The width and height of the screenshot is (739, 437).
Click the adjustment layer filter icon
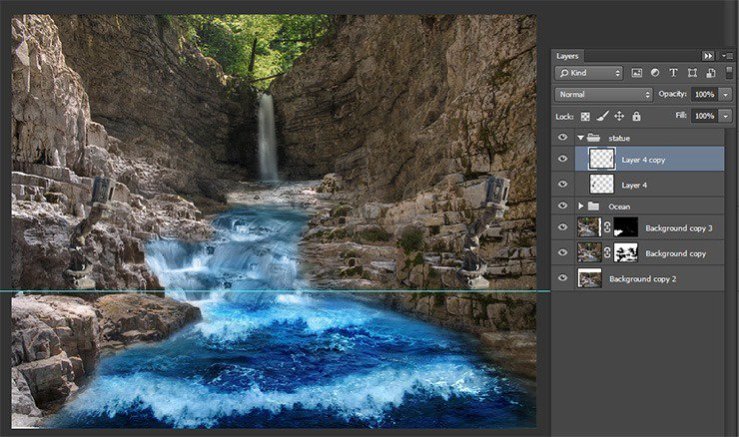coord(655,73)
